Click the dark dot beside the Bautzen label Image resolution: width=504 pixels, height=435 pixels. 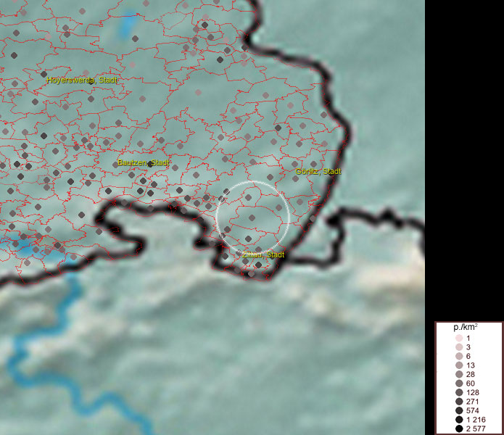(x=150, y=164)
